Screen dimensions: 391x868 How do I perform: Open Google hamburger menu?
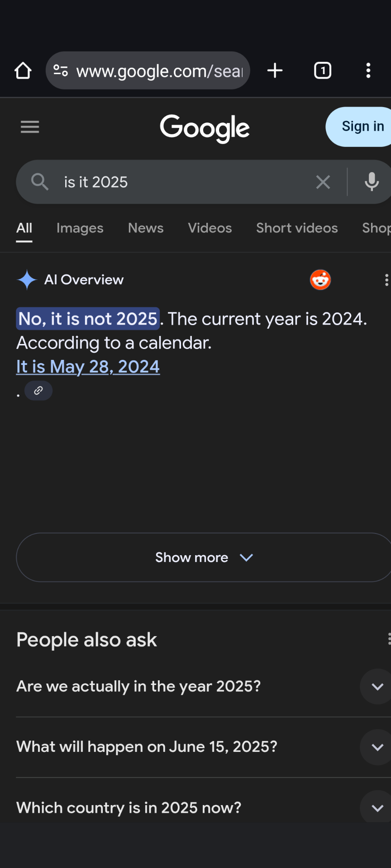pyautogui.click(x=30, y=127)
